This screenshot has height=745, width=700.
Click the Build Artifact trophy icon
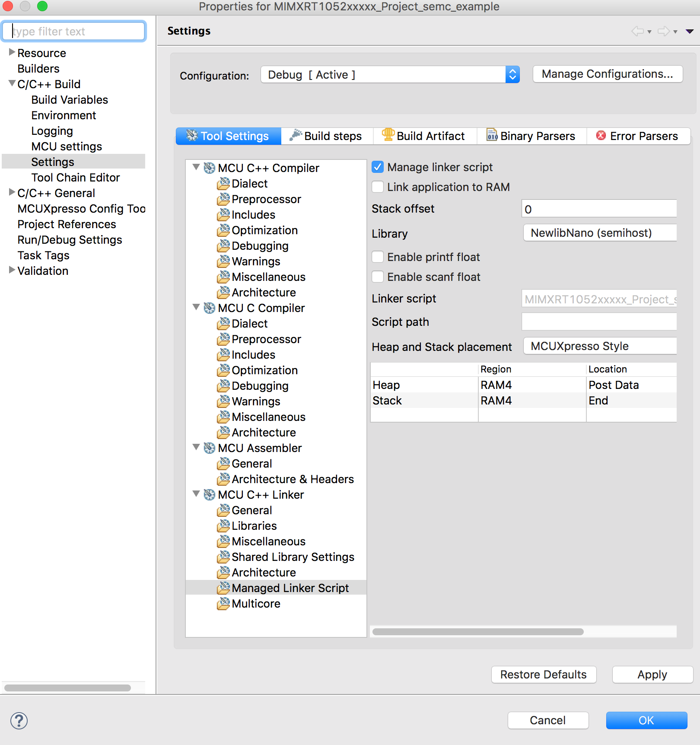tap(388, 135)
